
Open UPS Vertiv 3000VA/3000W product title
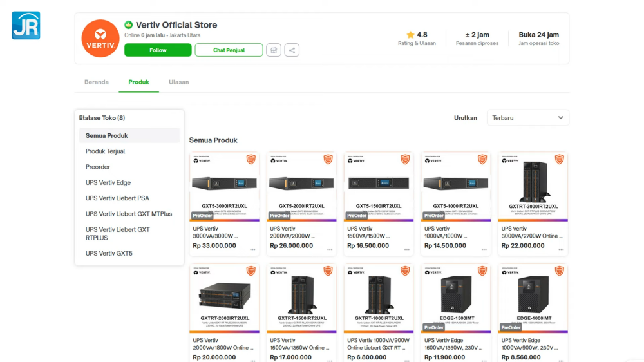[x=215, y=232]
